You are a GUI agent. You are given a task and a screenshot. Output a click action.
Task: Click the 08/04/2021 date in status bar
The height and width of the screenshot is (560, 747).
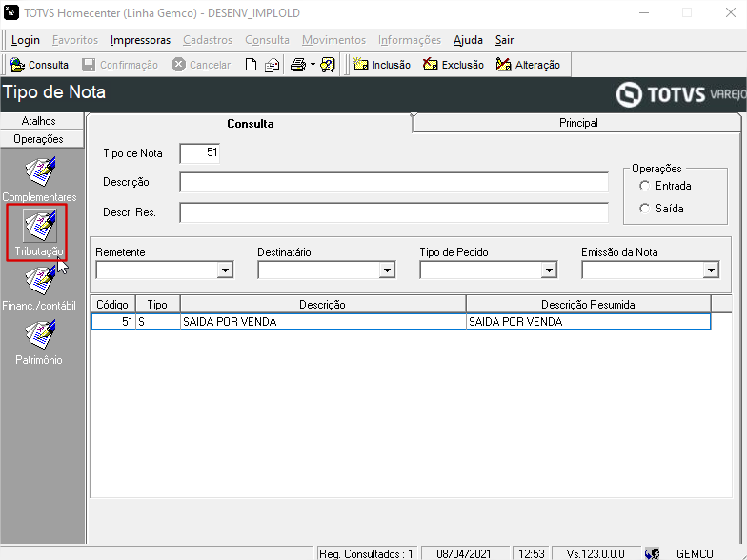tap(464, 554)
